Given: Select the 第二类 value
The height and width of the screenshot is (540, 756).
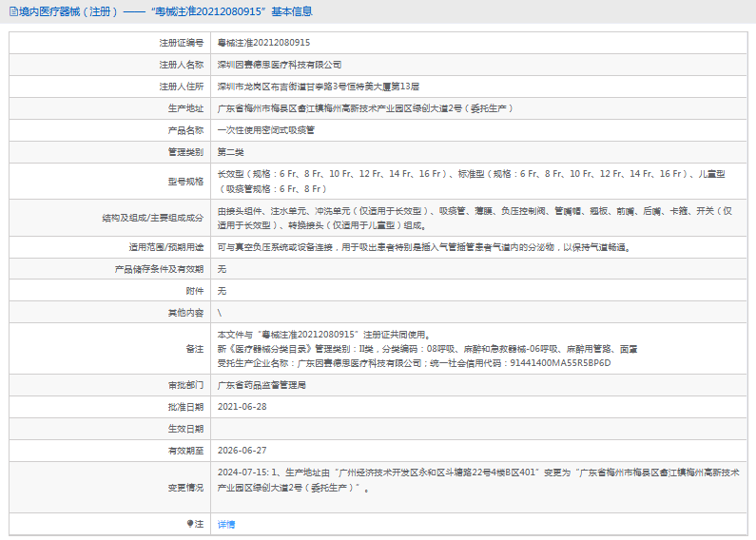Looking at the screenshot, I should click(x=230, y=152).
